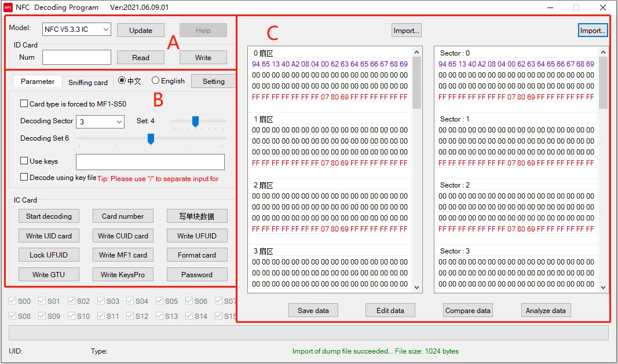Click the Compare data button

pos(468,310)
